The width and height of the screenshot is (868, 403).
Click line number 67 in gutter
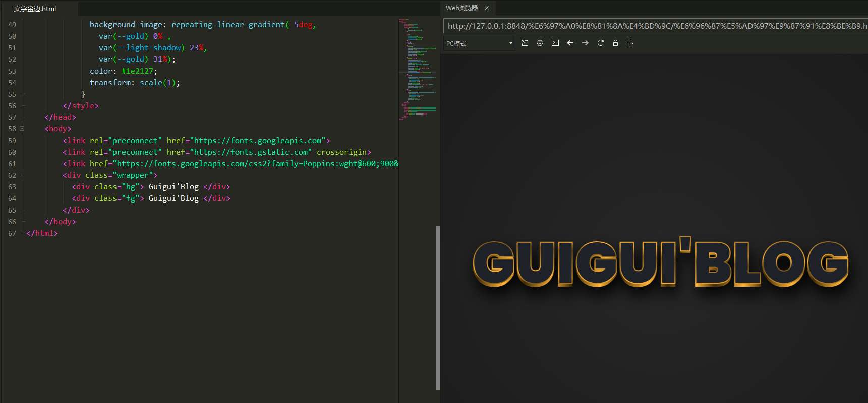(12, 233)
